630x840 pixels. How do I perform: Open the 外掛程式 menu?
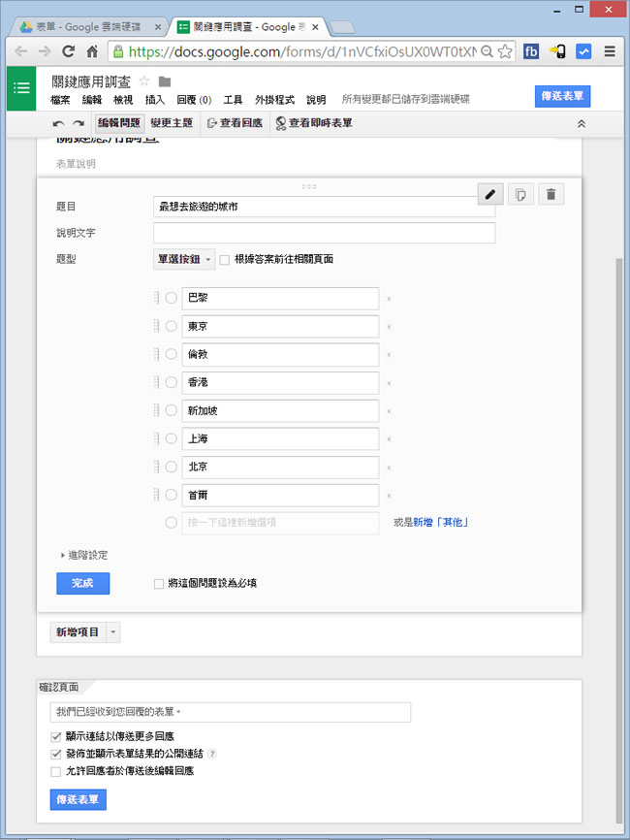click(x=274, y=100)
